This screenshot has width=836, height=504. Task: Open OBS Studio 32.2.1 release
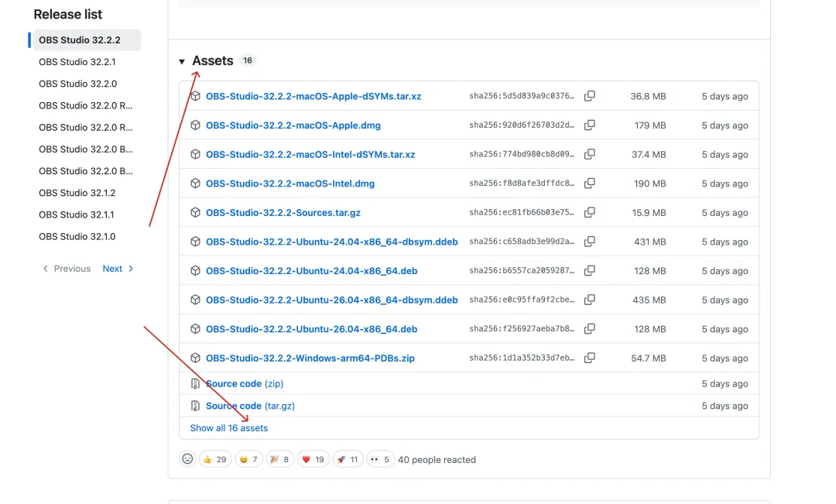coord(77,62)
